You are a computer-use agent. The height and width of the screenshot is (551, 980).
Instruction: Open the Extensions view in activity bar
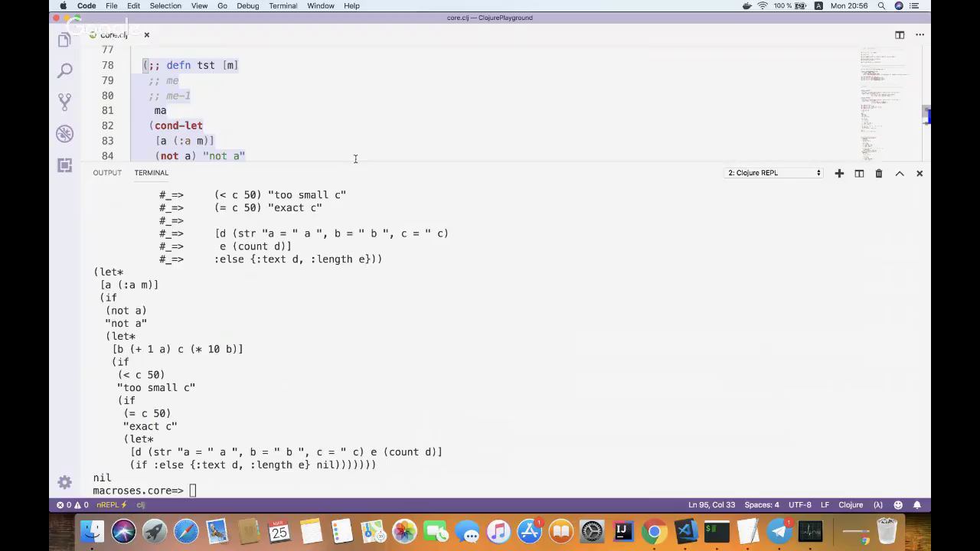pyautogui.click(x=64, y=165)
